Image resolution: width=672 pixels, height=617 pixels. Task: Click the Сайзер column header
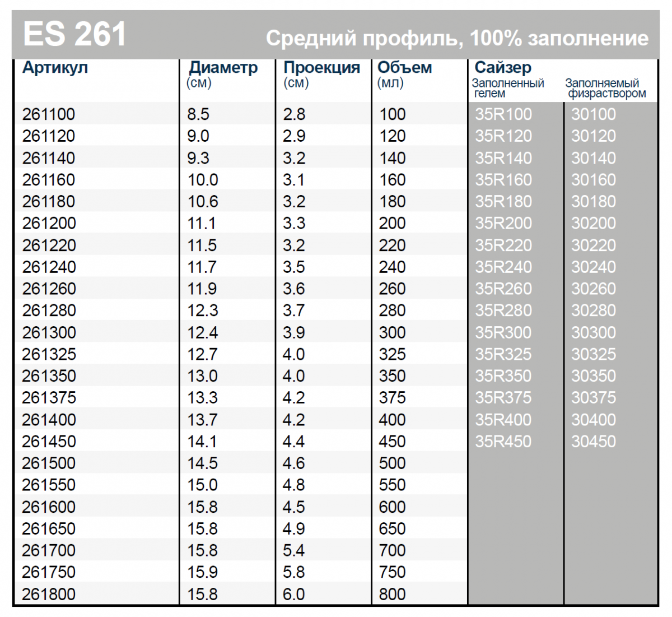[x=503, y=68]
